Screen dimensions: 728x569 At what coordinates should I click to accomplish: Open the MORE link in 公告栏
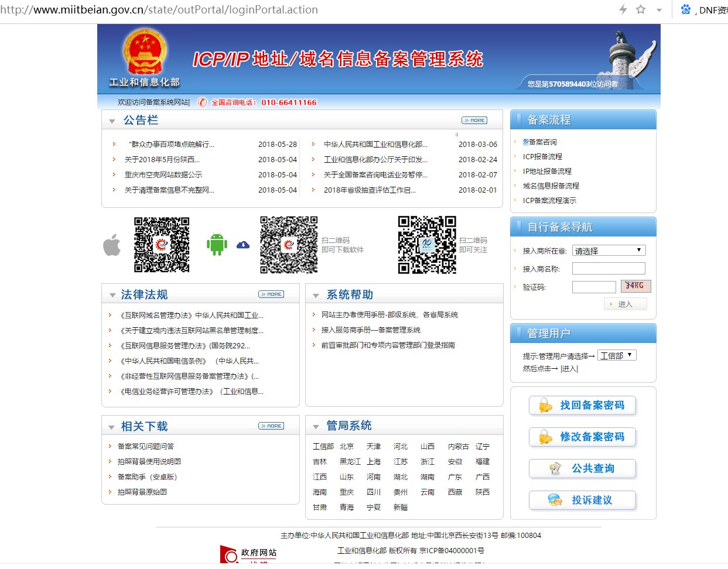pos(474,120)
